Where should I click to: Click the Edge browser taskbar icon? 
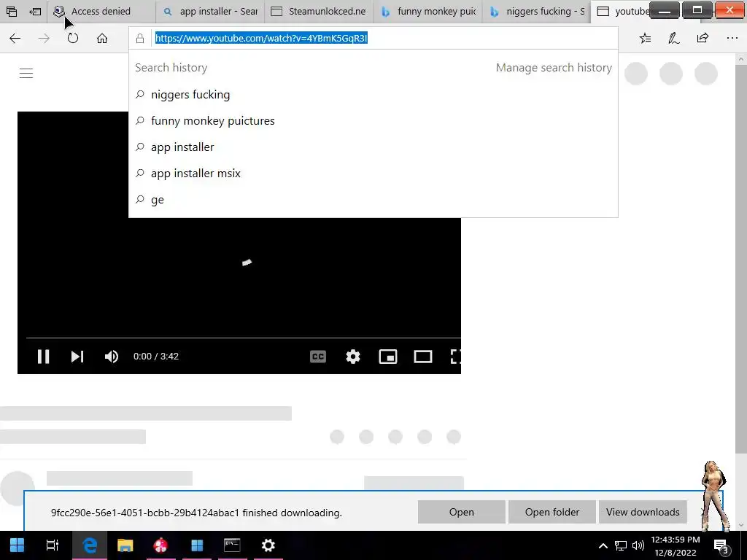tap(90, 545)
